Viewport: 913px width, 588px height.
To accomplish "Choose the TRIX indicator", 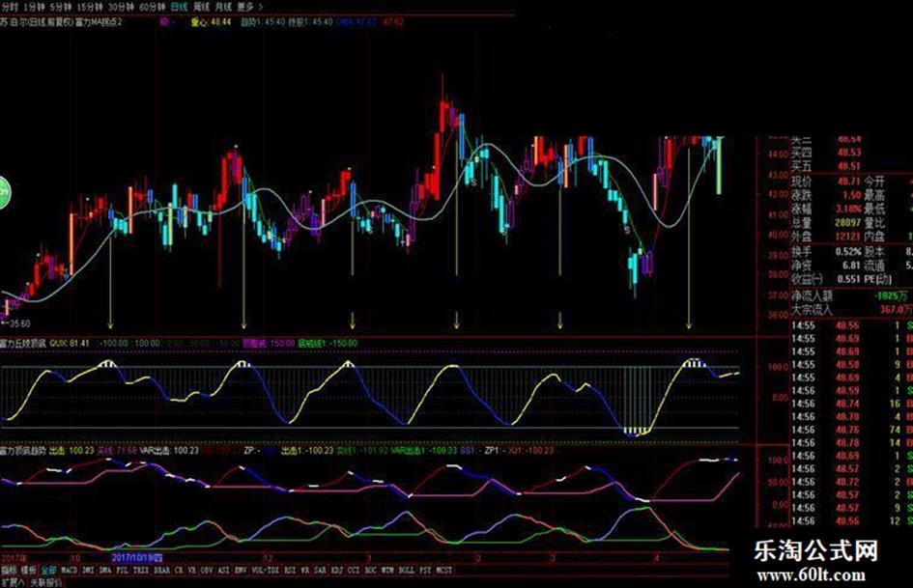I will click(x=141, y=571).
